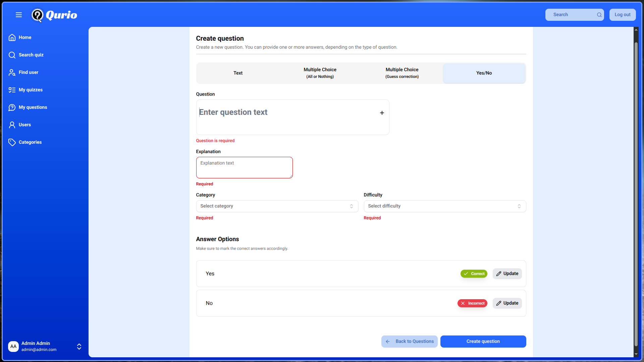Click the back arrow icon

tap(388, 342)
